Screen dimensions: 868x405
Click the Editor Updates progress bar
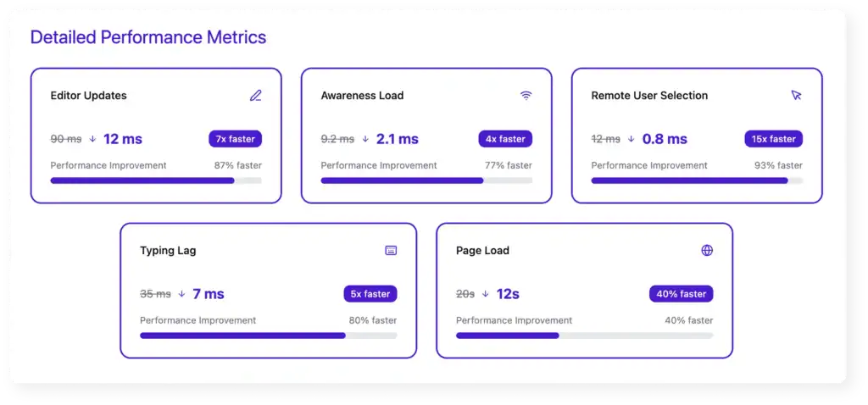click(x=156, y=180)
